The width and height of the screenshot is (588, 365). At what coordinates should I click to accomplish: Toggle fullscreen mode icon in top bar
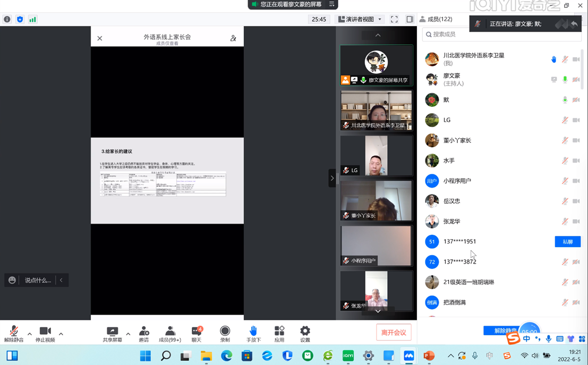394,19
